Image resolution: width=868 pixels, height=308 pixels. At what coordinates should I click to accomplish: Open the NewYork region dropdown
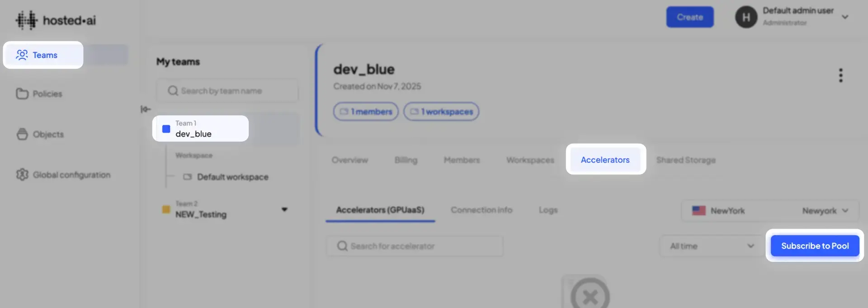click(770, 211)
